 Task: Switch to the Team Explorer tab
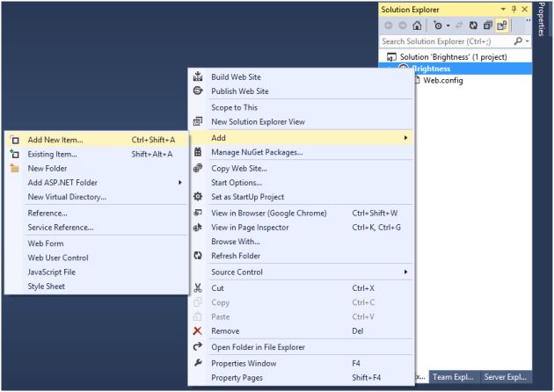453,377
